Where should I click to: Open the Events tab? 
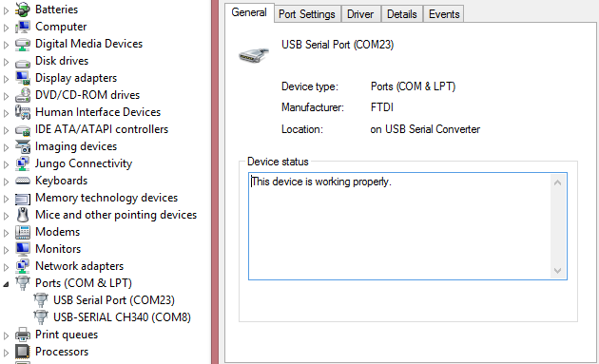[x=444, y=14]
